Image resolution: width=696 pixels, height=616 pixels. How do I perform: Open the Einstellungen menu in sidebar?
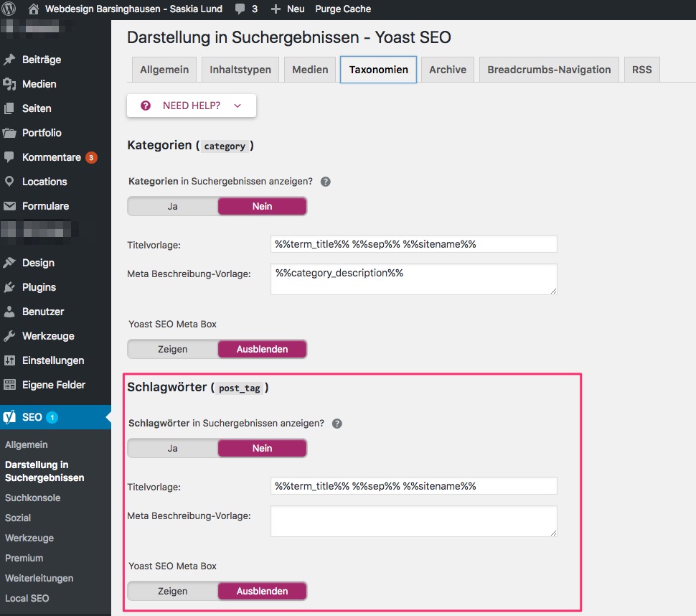53,360
